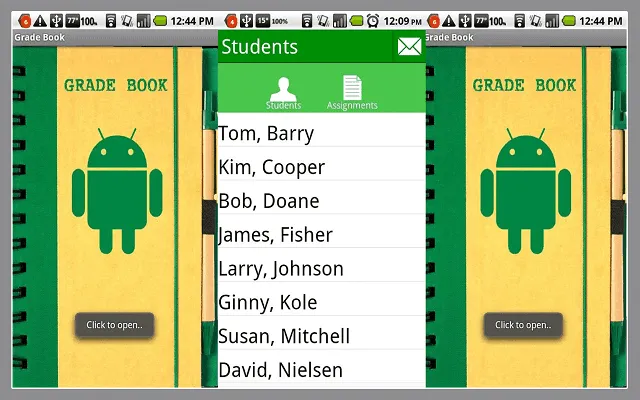This screenshot has width=640, height=400.
Task: Tap Wi-Fi icon in Students screen status bar
Action: coord(307,21)
